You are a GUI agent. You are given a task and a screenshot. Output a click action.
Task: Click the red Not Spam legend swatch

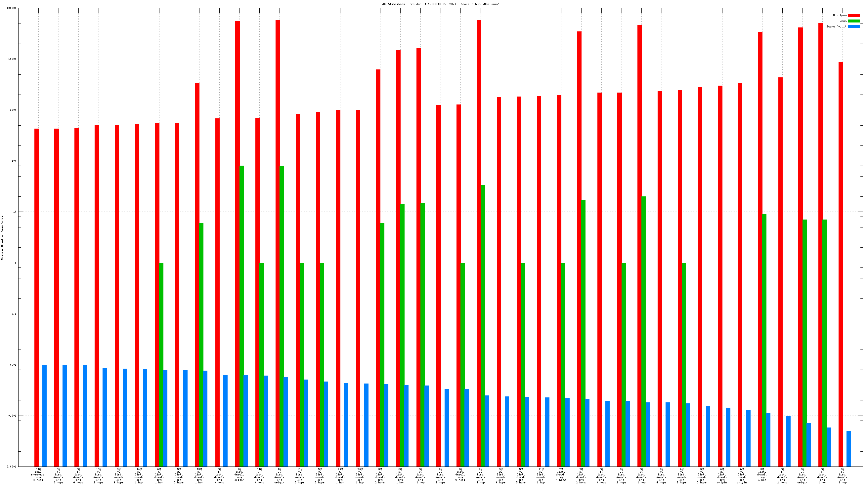(853, 15)
